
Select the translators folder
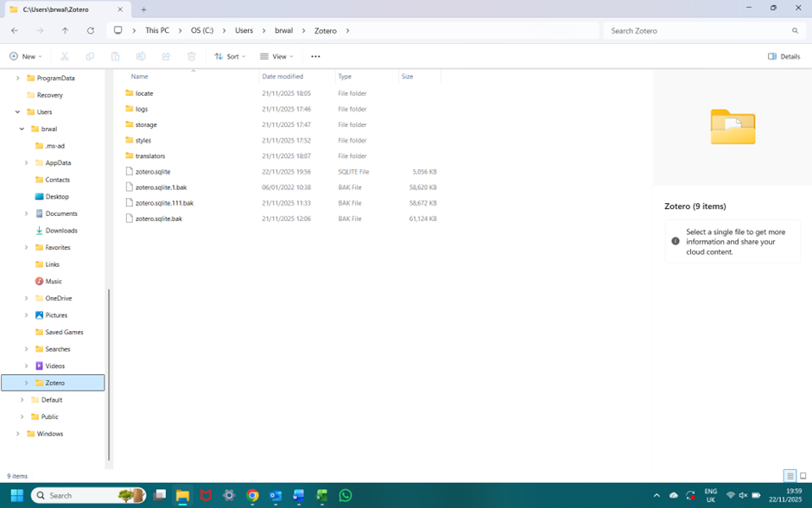pyautogui.click(x=149, y=156)
